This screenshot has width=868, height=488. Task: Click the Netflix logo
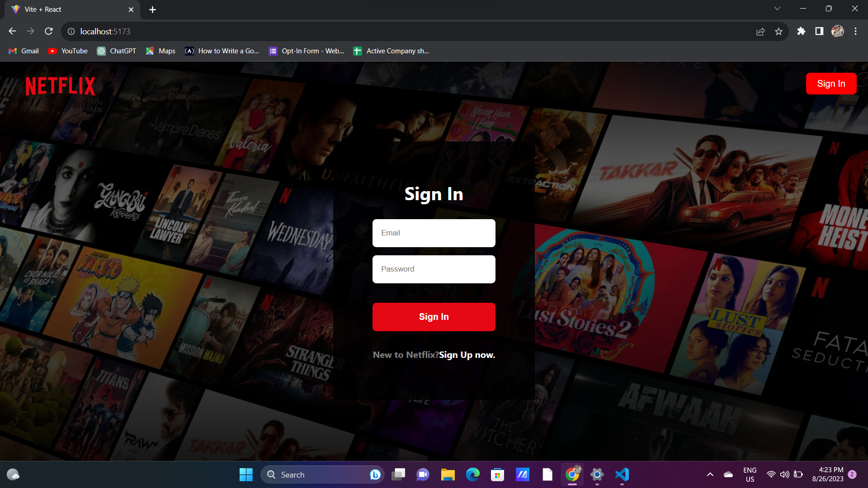click(x=60, y=86)
